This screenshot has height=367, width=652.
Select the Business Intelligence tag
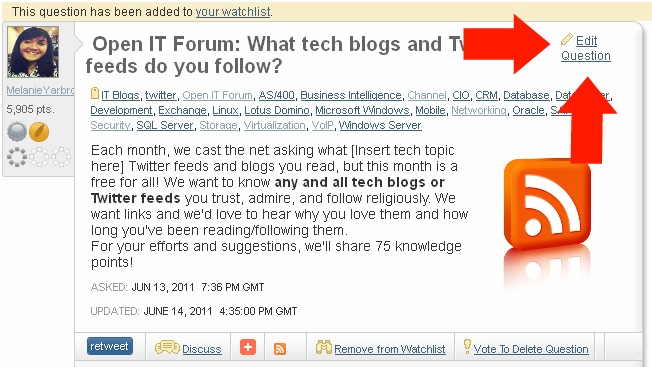pyautogui.click(x=351, y=95)
